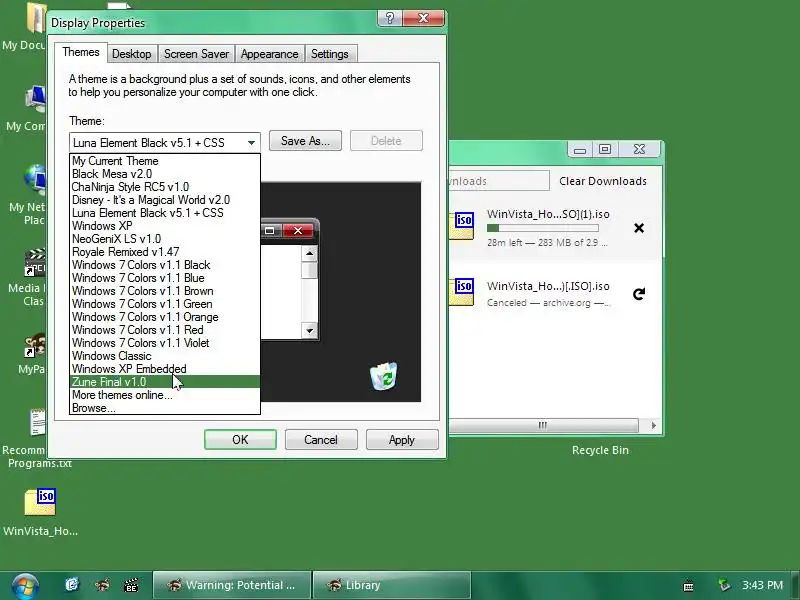Cancel the WinVista_Ho...SO](1).iso download
Image resolution: width=800 pixels, height=600 pixels.
click(x=639, y=228)
